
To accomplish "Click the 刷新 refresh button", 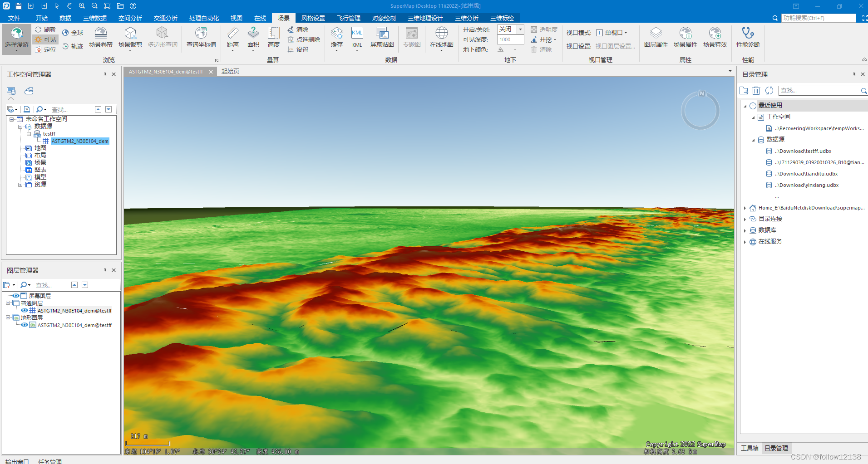I will (x=46, y=29).
